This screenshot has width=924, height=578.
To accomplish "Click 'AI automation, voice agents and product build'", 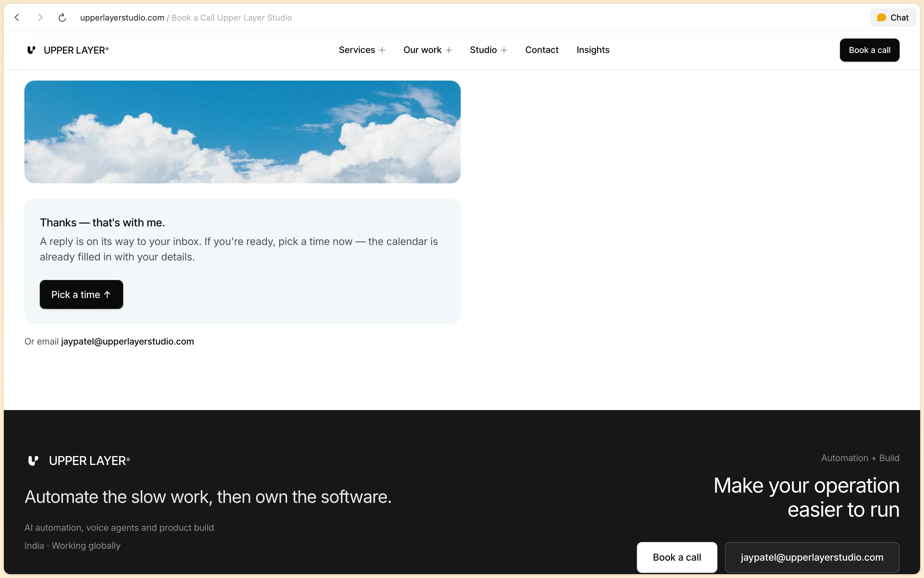I will point(119,528).
